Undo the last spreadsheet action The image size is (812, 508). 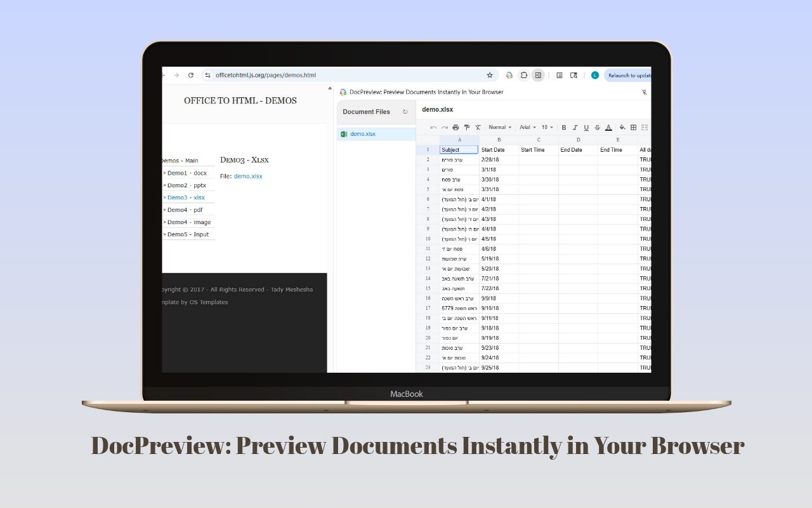(433, 128)
